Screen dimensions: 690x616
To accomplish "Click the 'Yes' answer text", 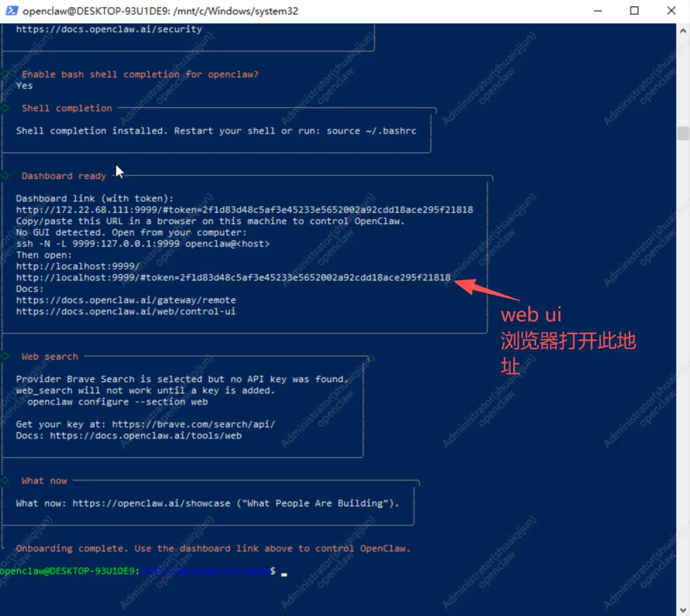I will pos(24,86).
